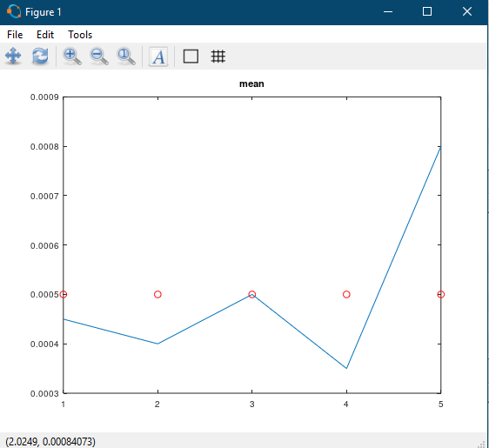Click the Zoom Out magnifier

click(x=99, y=57)
